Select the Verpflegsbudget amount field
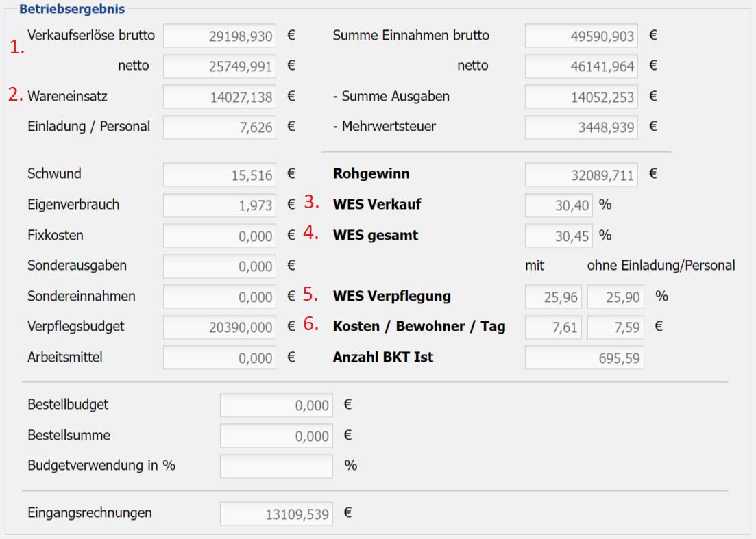Screen dimensions: 756x539 pyautogui.click(x=219, y=327)
